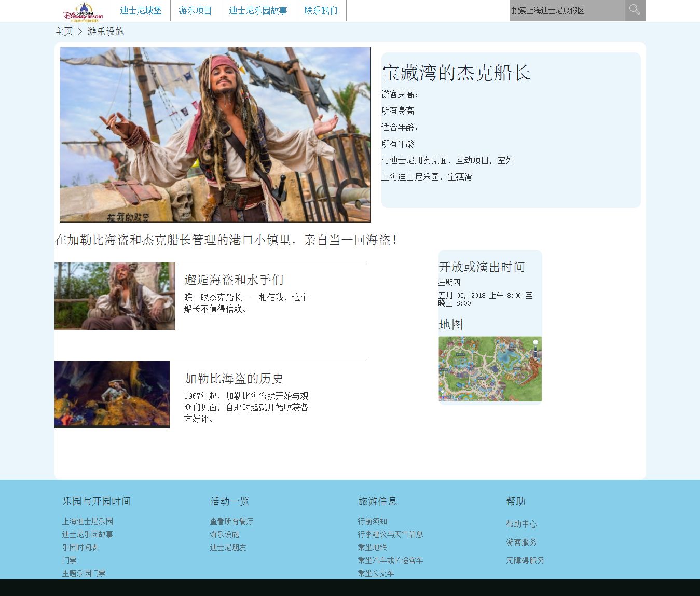Click the search magnifier icon

(x=635, y=10)
